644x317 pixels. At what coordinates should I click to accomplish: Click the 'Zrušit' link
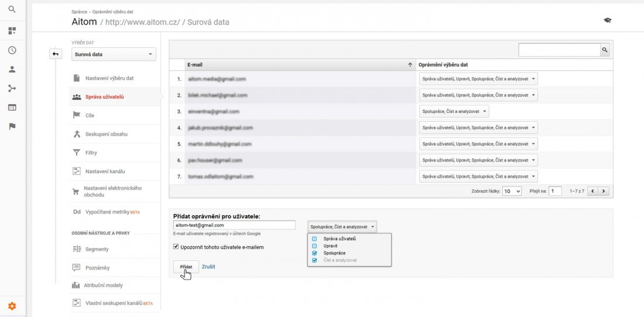[x=208, y=267]
